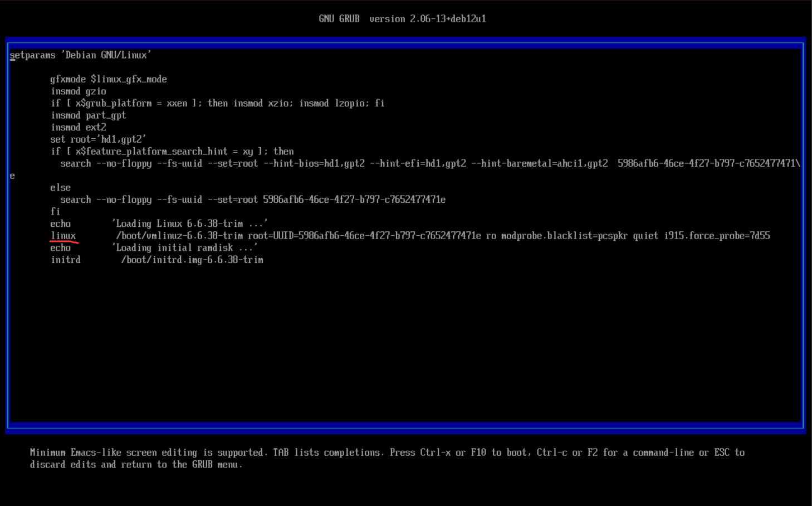Image resolution: width=812 pixels, height=506 pixels.
Task: Click the 'initrd' command at line start
Action: coord(66,260)
